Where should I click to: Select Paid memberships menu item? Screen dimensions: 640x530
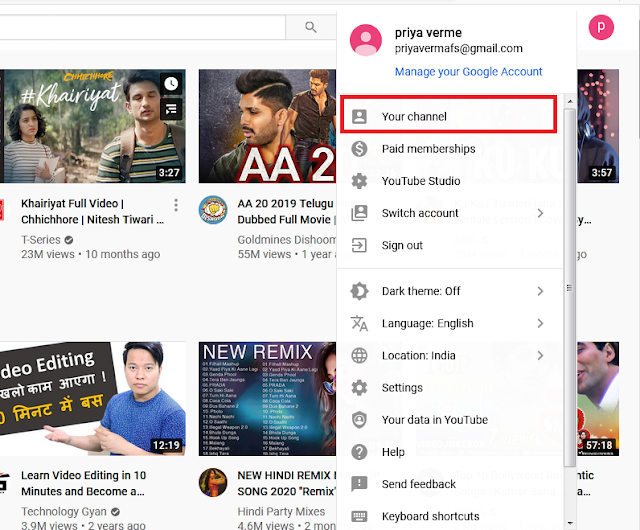point(451,149)
